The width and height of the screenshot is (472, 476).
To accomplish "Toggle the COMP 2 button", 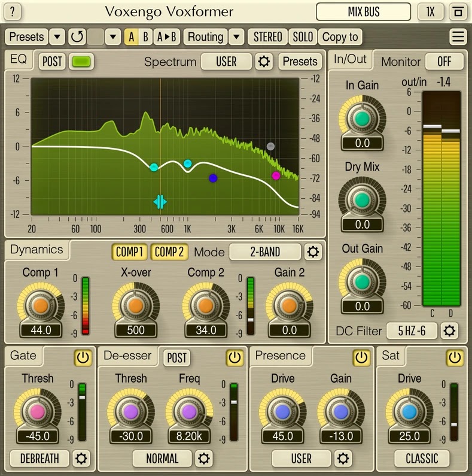I will click(169, 252).
